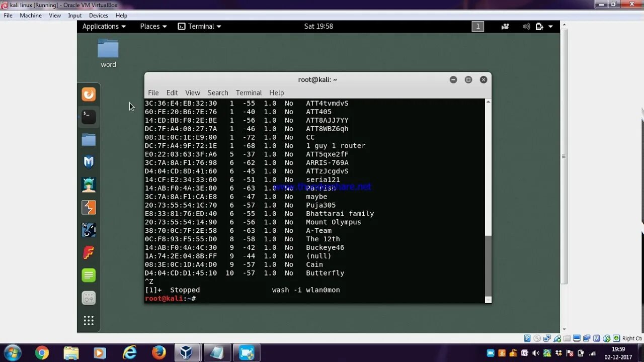
Task: Click the wash -i wlan0mon text
Action: coord(306,290)
